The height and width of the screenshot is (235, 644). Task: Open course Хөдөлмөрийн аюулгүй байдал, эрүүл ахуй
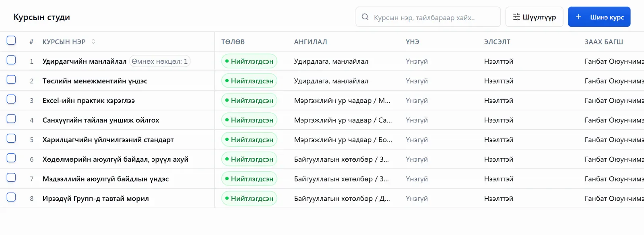[116, 160]
